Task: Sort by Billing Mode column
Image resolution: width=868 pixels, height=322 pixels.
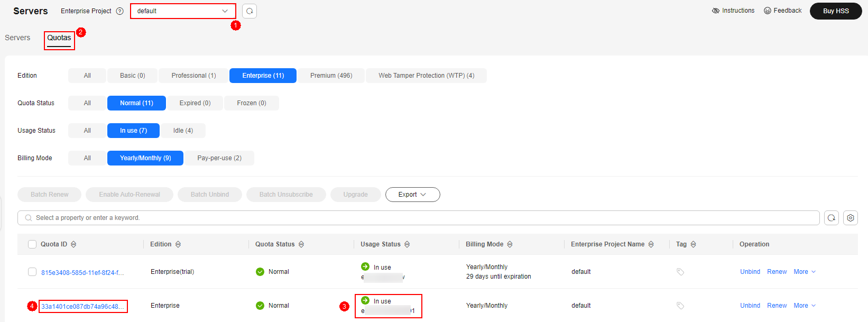Action: pyautogui.click(x=510, y=244)
